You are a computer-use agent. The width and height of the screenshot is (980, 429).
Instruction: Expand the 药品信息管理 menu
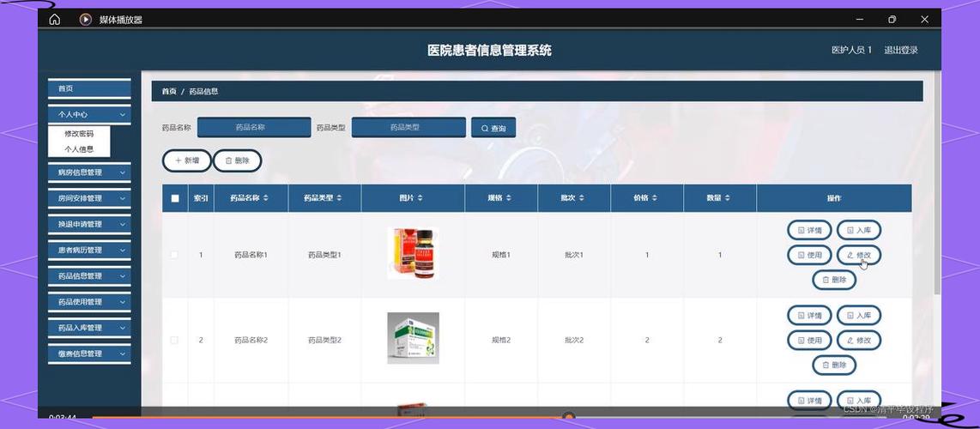click(89, 276)
